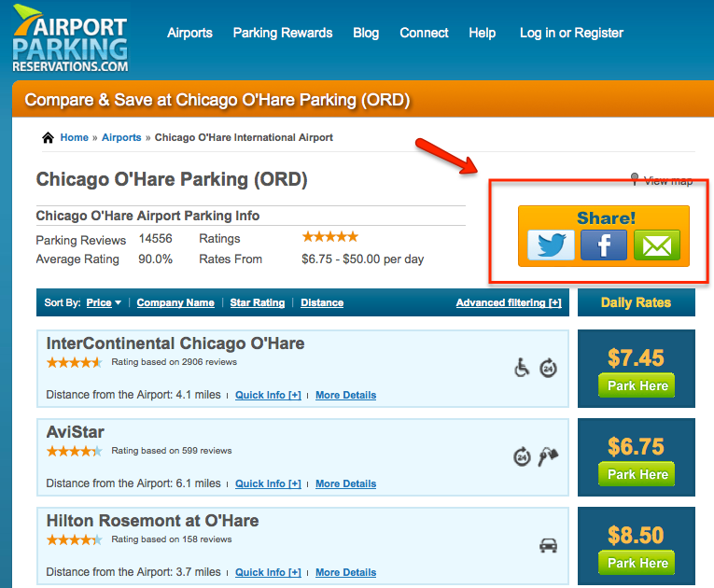Viewport: 714px width, 588px height.
Task: Click 'Rating based on 158 reviews'
Action: 172,539
